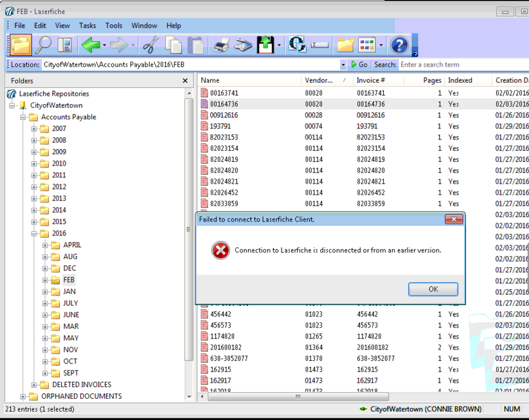Click the horizontal scrollbar under document list
Screen dimensions: 529x420
[x=298, y=396]
